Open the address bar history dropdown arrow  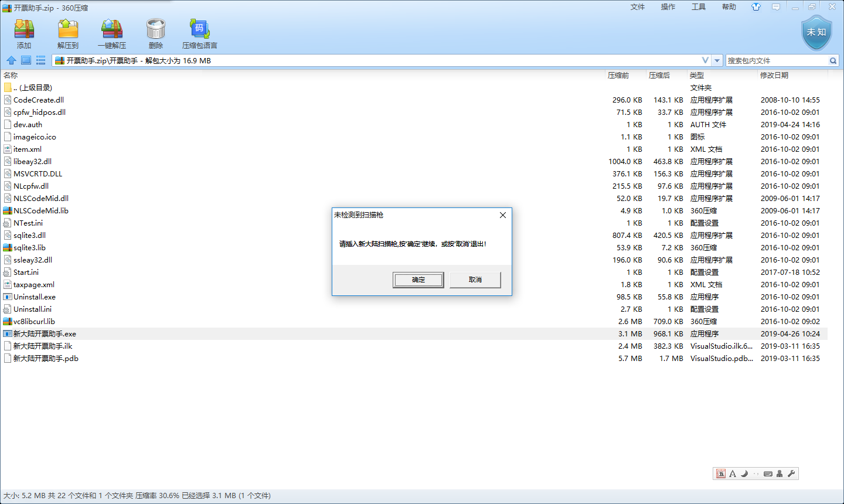(716, 60)
